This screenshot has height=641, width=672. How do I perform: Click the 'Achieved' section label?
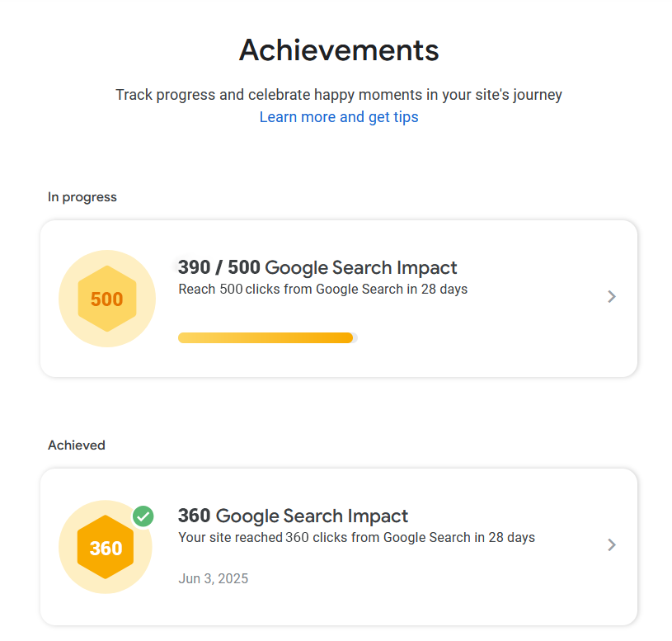point(77,445)
